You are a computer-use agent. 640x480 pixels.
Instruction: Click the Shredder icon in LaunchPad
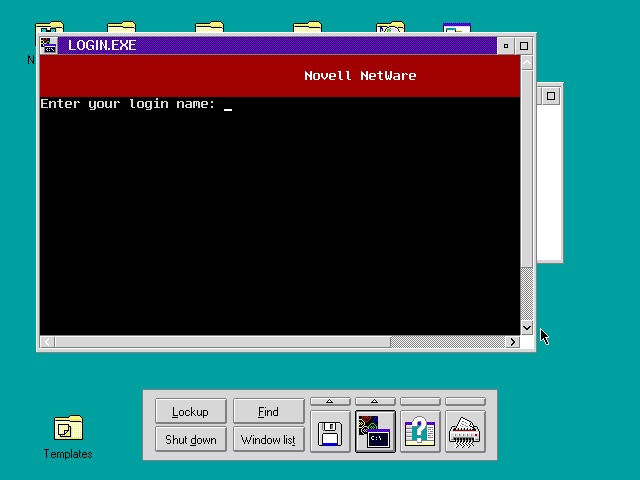coord(465,432)
